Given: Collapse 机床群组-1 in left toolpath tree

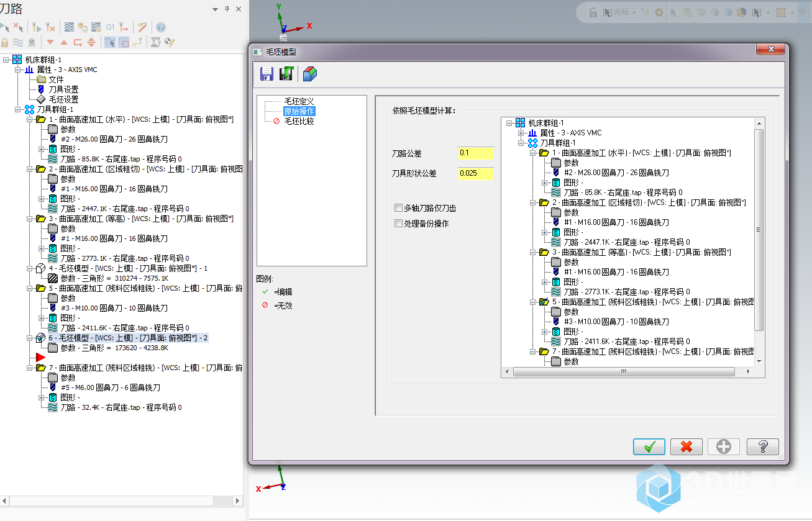Looking at the screenshot, I should click(6, 60).
